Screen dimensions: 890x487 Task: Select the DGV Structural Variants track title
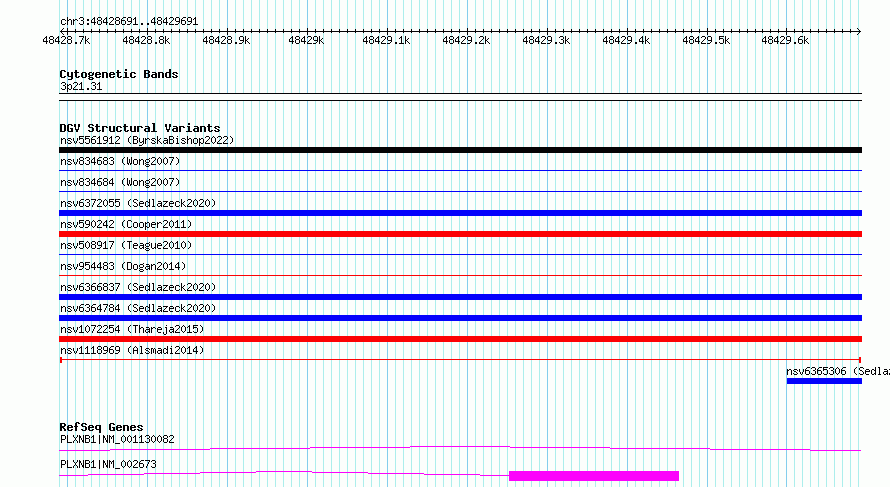point(140,128)
